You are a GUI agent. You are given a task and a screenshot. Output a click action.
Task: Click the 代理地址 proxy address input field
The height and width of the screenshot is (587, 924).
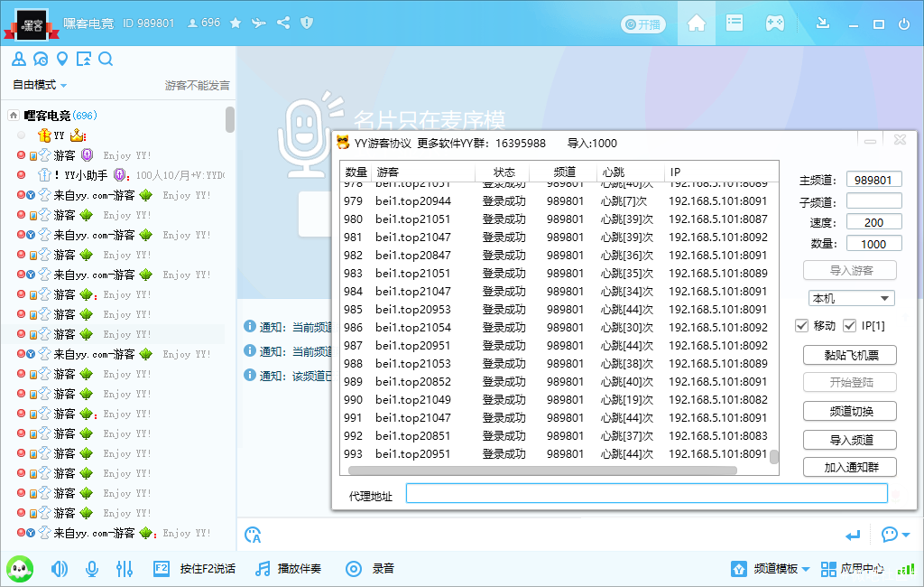646,493
